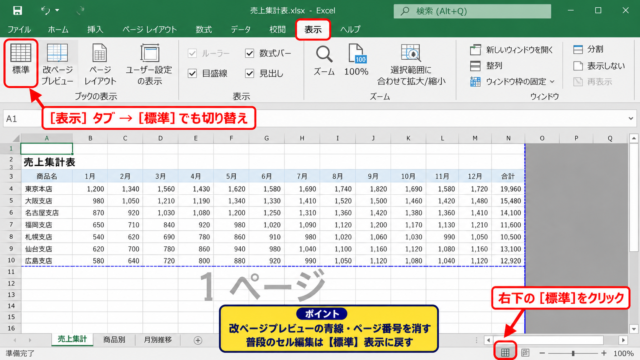Image resolution: width=640 pixels, height=360 pixels.
Task: Select the 合計 header cell
Action: (508, 176)
